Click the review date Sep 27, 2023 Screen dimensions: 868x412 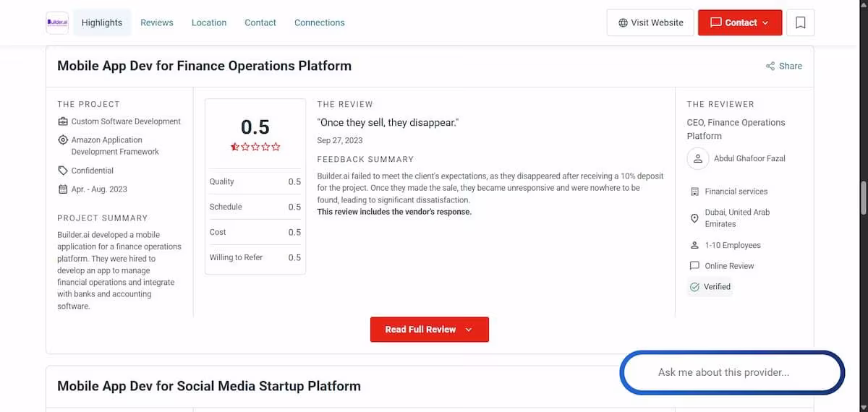click(x=340, y=140)
